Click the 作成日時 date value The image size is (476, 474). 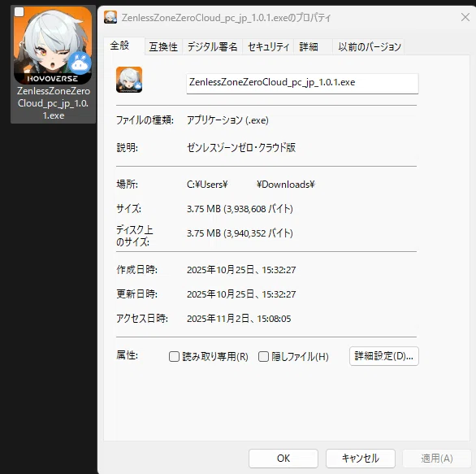[x=241, y=270]
